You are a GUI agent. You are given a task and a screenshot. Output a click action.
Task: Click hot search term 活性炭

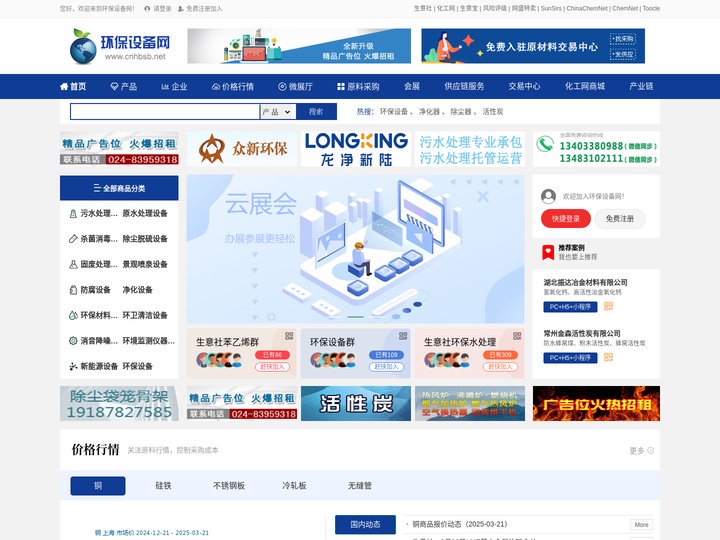[493, 112]
